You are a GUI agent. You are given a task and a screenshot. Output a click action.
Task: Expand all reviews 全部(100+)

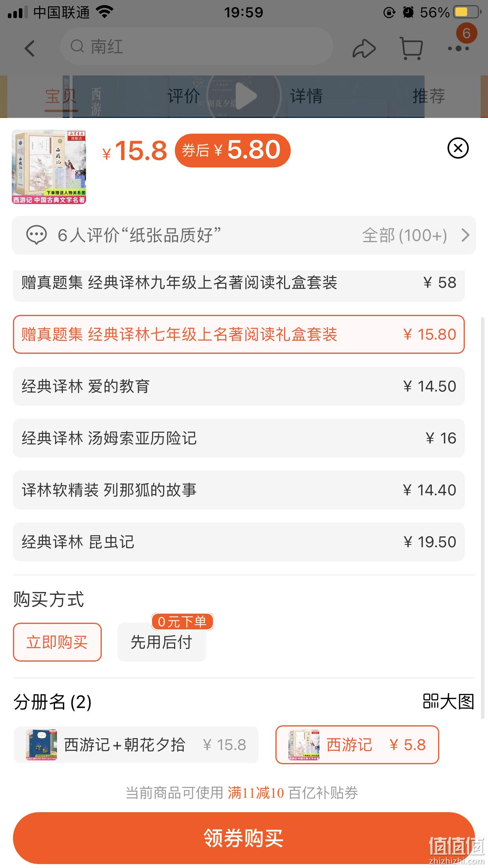405,235
